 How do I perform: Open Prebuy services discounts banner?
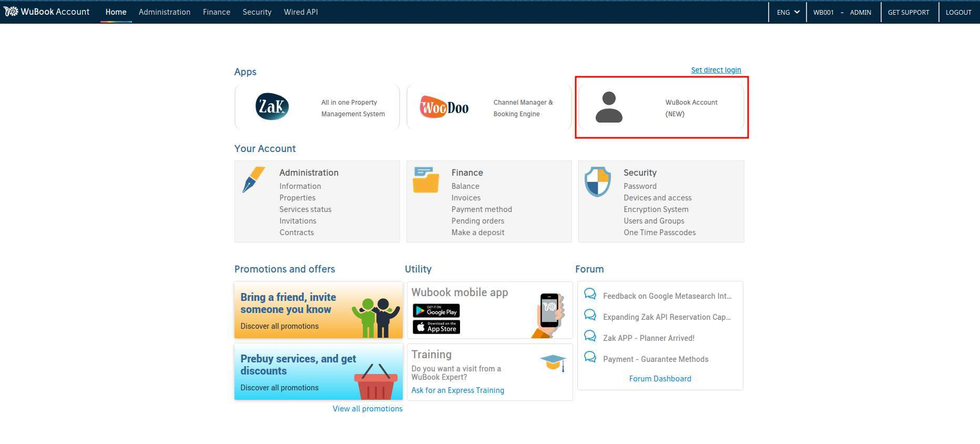tap(319, 372)
